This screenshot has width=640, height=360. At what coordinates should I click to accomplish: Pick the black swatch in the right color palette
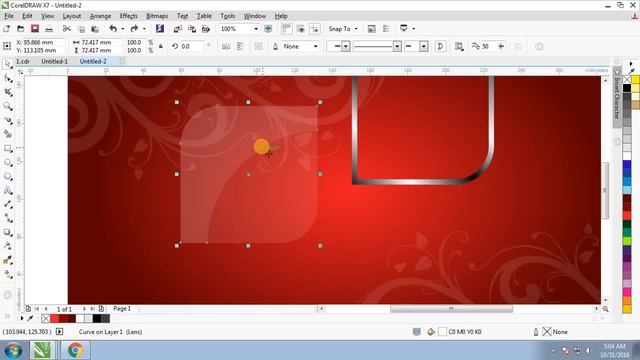point(627,88)
